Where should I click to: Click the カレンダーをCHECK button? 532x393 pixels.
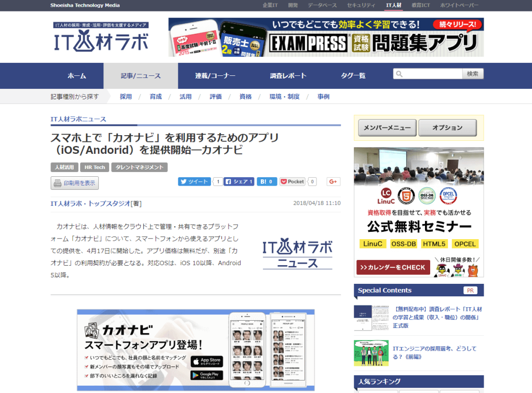pyautogui.click(x=393, y=267)
